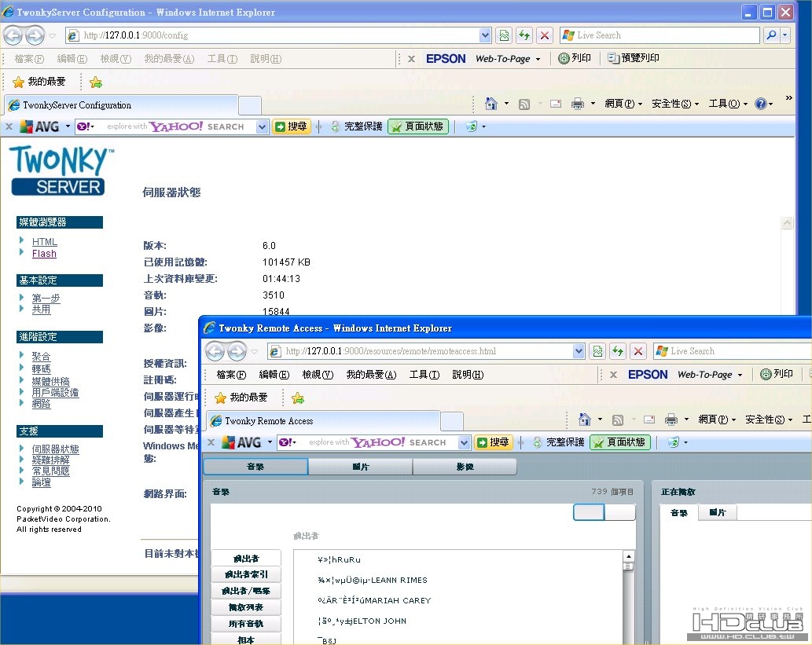
Task: Click Home icon in Remote Access window
Action: pyautogui.click(x=585, y=420)
